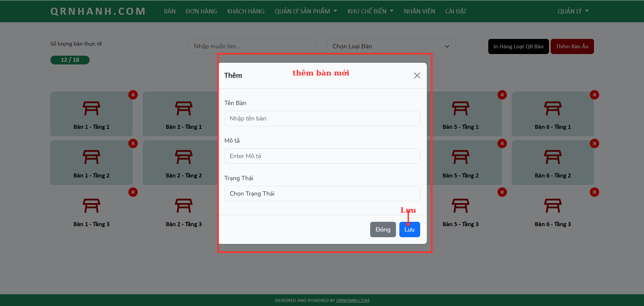Image resolution: width=644 pixels, height=306 pixels.
Task: Click the table icon for Bàn 1 - Tầng 3
Action: [x=91, y=206]
